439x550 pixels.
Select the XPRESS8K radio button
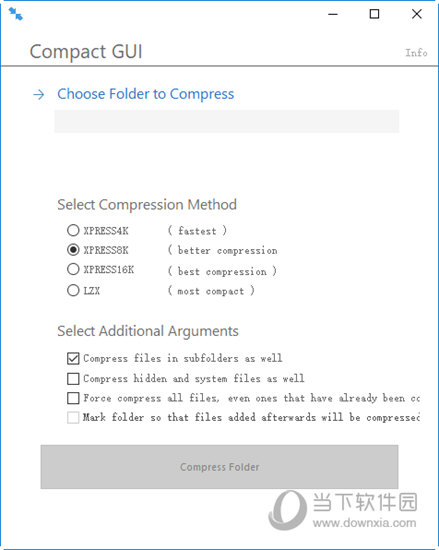pyautogui.click(x=73, y=250)
